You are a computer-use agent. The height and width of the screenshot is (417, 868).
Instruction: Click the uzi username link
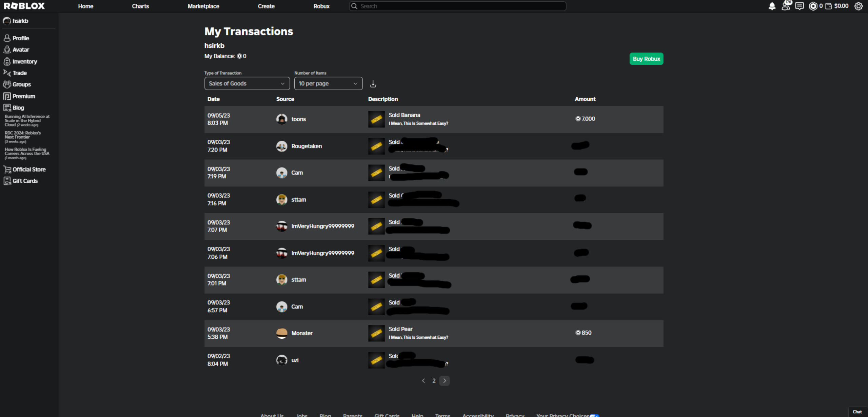pyautogui.click(x=295, y=360)
